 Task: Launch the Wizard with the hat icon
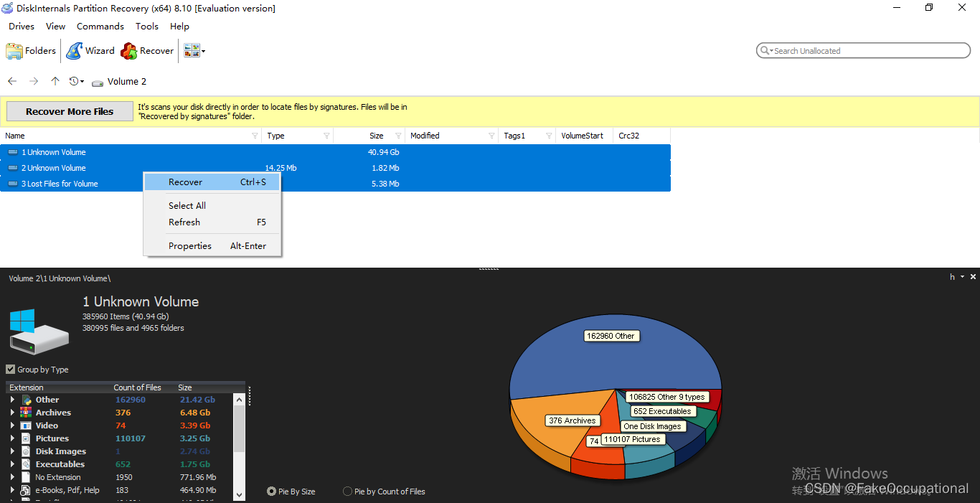[x=74, y=51]
